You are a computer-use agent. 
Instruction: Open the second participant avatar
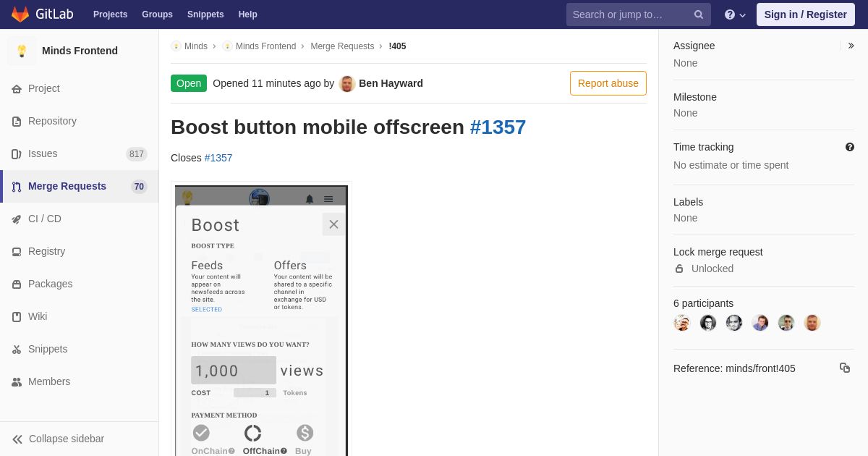tap(708, 323)
